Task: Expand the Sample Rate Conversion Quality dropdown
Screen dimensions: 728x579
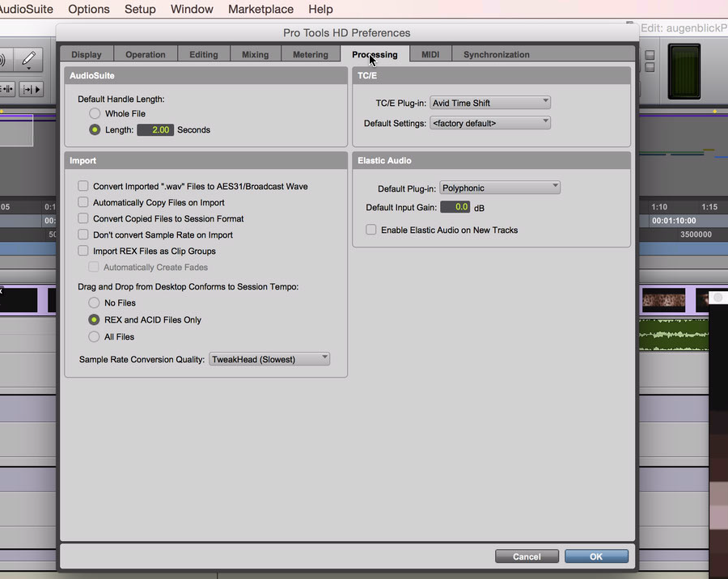Action: click(x=269, y=359)
